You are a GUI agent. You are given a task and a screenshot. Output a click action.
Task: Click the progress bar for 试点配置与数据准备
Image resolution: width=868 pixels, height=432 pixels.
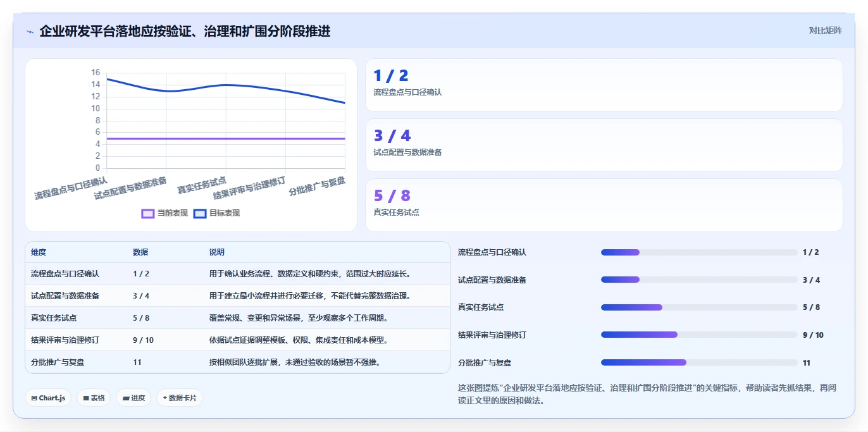[699, 280]
